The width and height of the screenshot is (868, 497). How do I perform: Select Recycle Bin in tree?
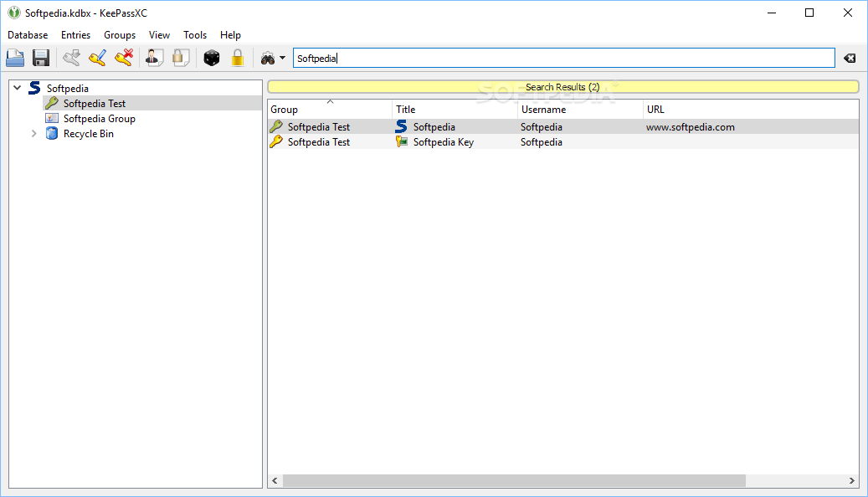click(89, 133)
